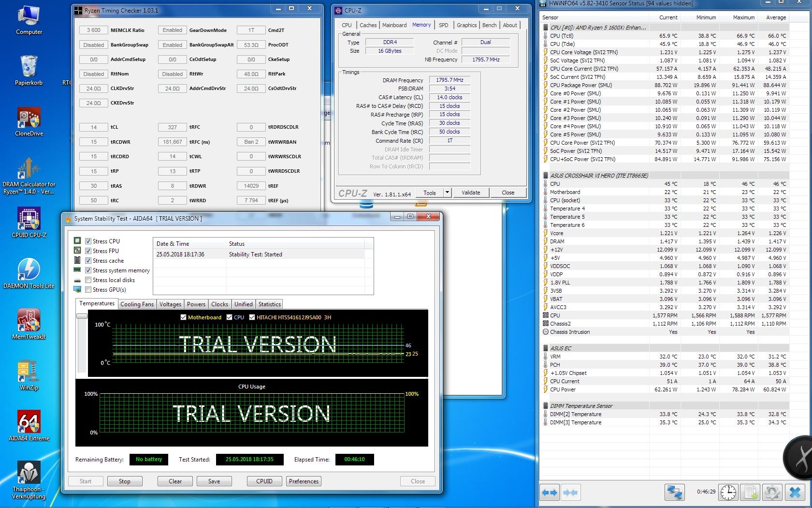Screen dimensions: 812x508
Task: Click HWiNFO clock reset timer icon
Action: [728, 493]
